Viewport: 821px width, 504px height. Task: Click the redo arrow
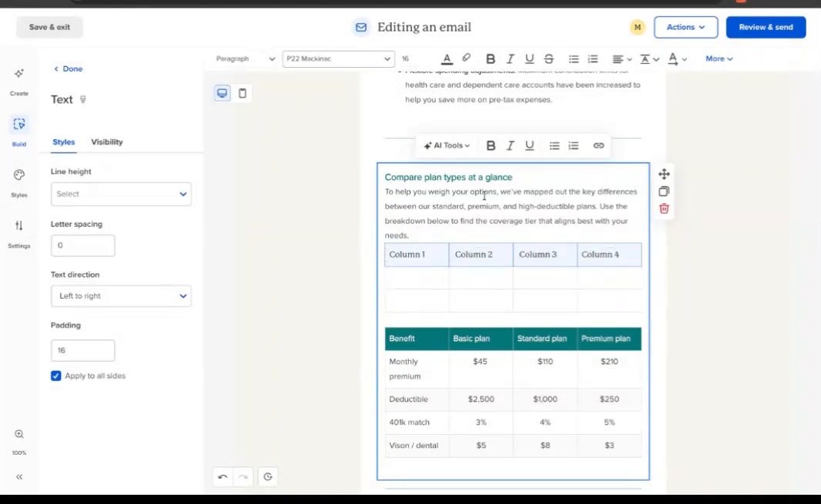(x=243, y=477)
